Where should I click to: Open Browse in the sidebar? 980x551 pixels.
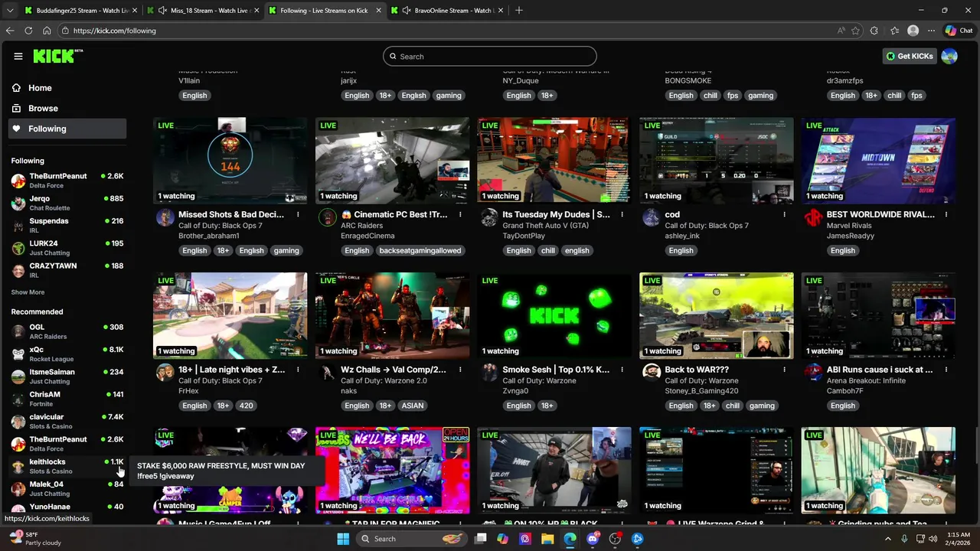pos(68,109)
